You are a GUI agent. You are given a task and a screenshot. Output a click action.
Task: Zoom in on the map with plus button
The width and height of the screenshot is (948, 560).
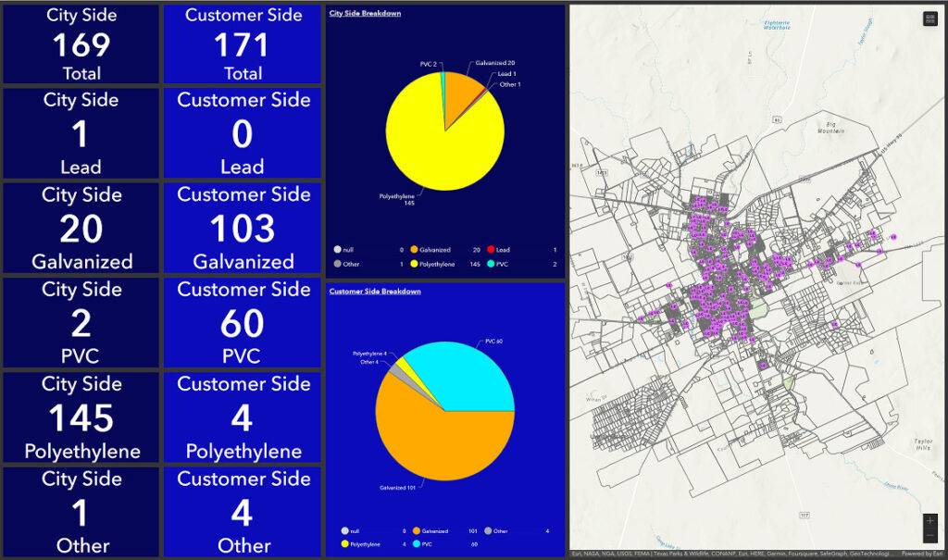(929, 521)
